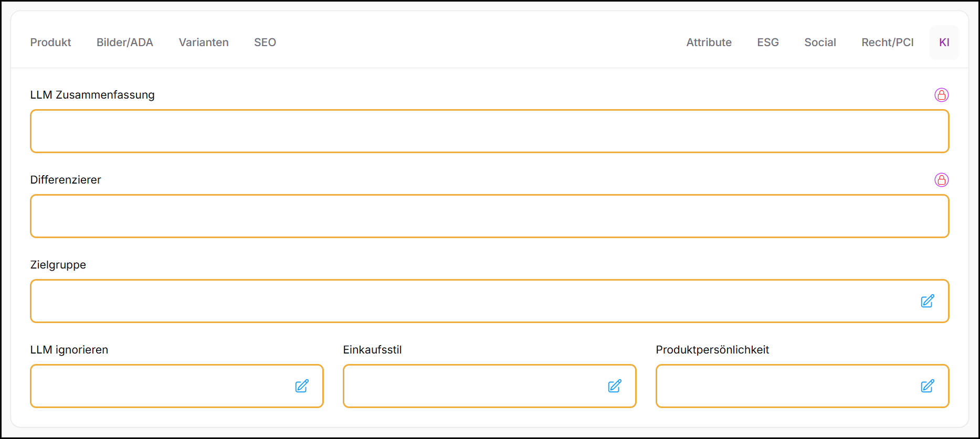This screenshot has height=439, width=980.
Task: Select the active KI tab
Action: click(x=944, y=42)
